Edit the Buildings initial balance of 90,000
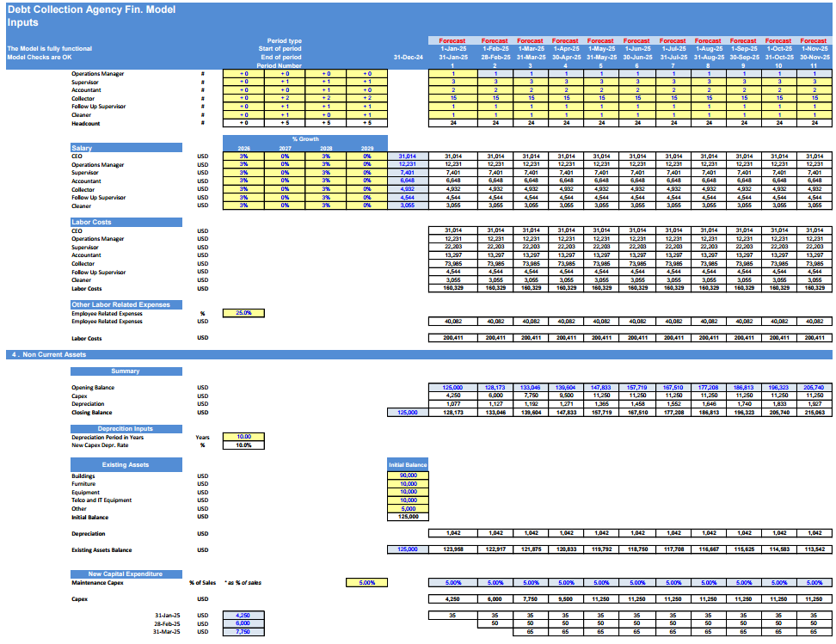836x644 pixels. (x=408, y=474)
